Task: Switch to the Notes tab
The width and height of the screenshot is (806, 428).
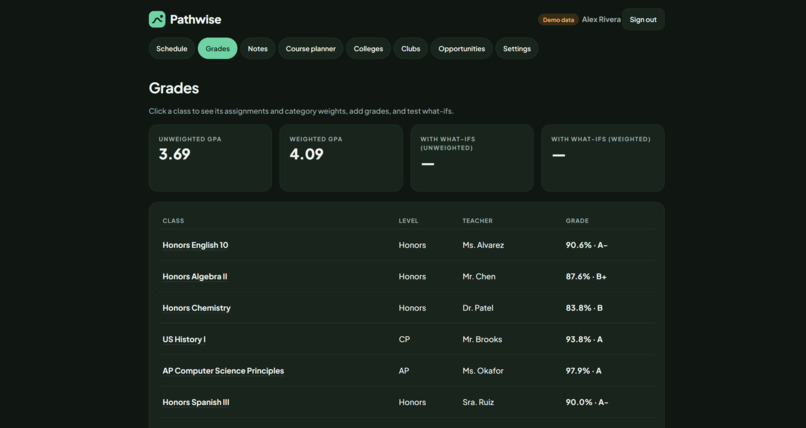Action: coord(258,48)
